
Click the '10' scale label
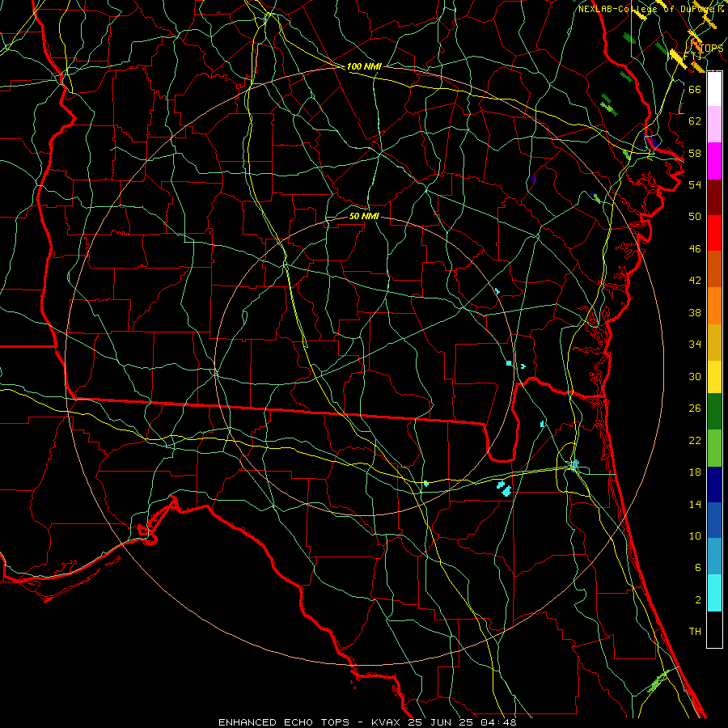click(695, 535)
